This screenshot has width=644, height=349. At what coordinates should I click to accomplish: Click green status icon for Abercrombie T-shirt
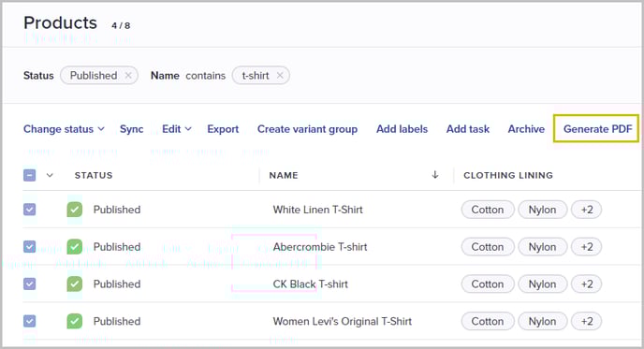coord(74,247)
